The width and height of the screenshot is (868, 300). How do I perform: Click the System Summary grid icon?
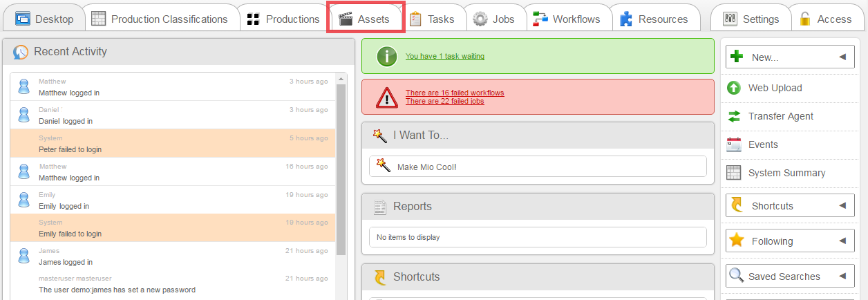(734, 173)
